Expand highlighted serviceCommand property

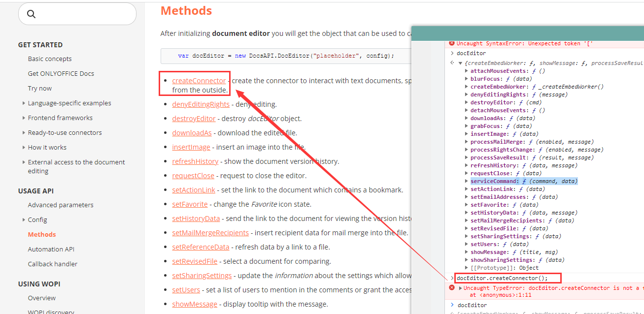[x=467, y=181]
